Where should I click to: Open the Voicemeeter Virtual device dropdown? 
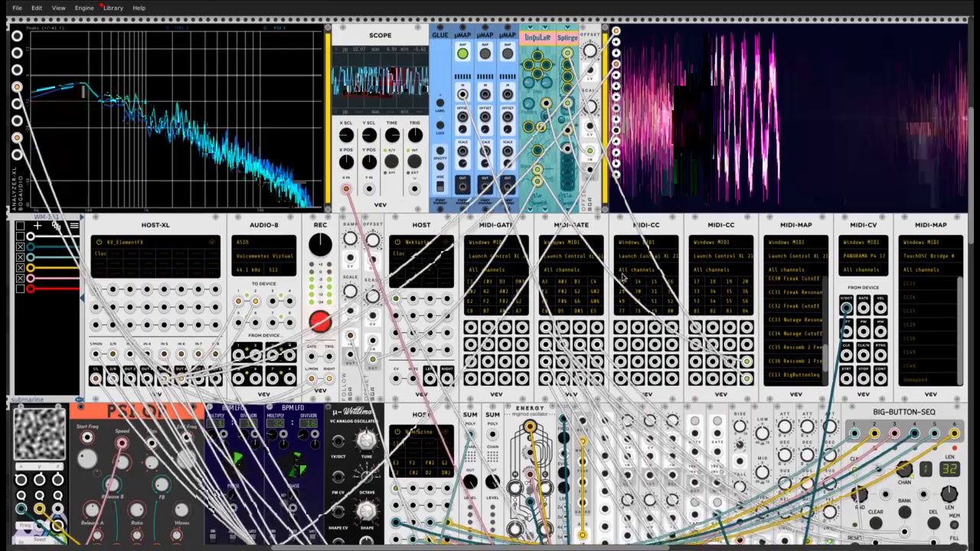click(x=263, y=256)
